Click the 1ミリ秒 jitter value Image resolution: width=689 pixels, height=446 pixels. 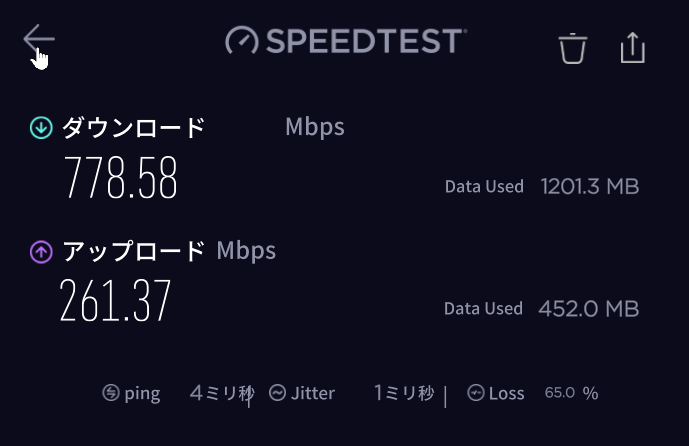click(x=404, y=393)
